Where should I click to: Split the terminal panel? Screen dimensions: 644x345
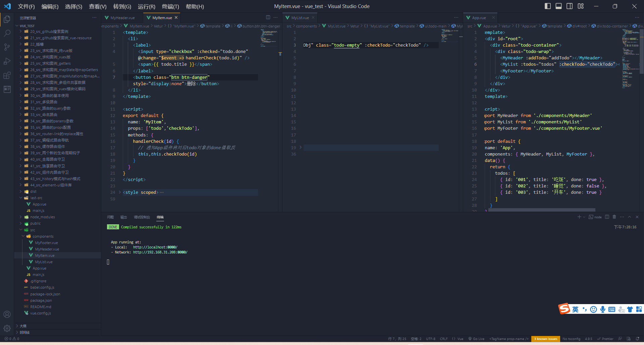pyautogui.click(x=607, y=217)
